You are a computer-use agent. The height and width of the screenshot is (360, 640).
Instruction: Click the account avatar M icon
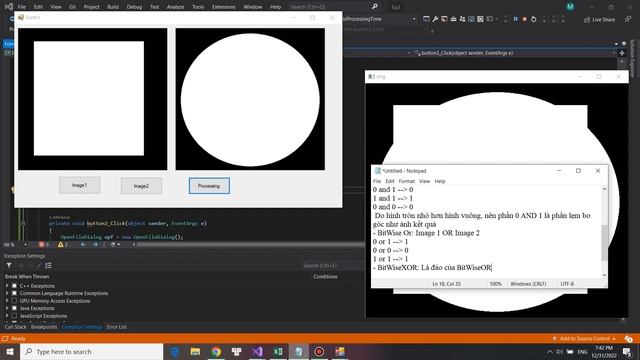tap(570, 7)
